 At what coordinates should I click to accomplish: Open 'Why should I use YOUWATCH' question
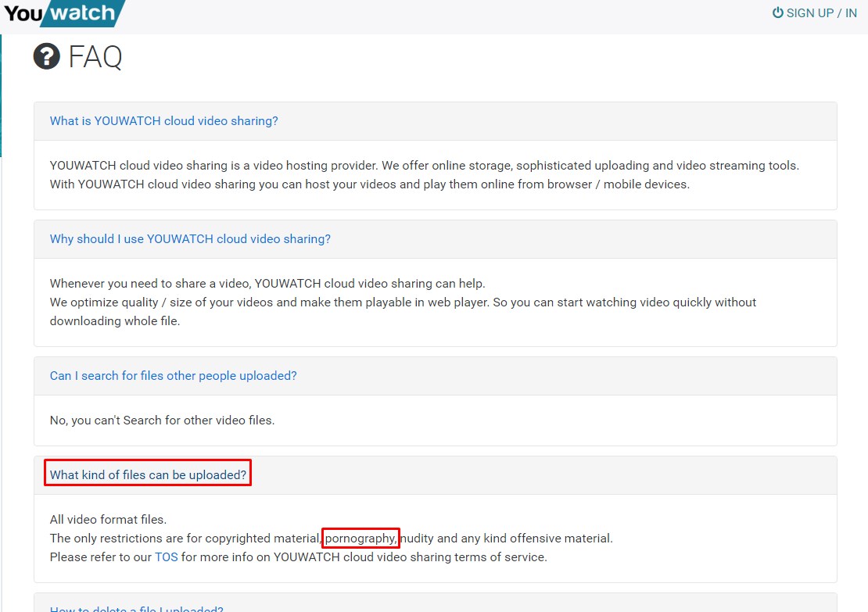[x=190, y=238]
